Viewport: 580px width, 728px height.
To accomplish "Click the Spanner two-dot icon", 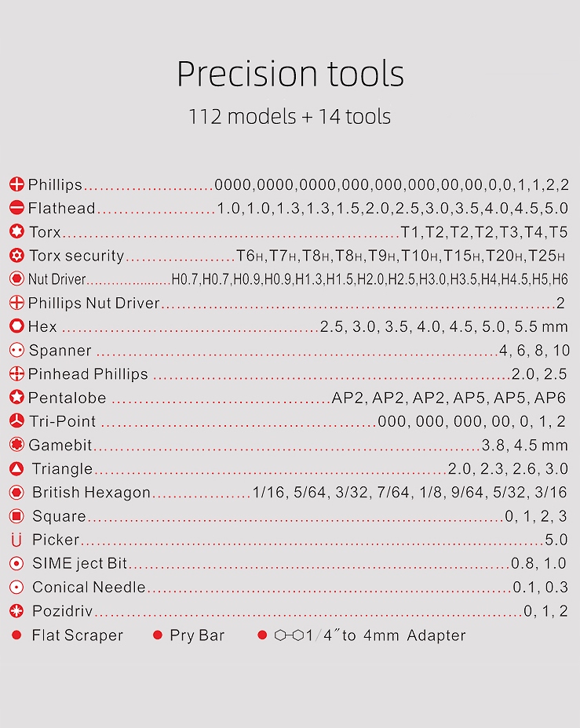I will click(16, 351).
